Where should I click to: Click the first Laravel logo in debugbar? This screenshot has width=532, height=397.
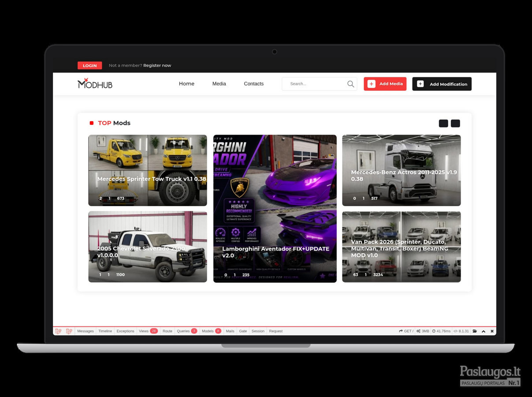(58, 331)
